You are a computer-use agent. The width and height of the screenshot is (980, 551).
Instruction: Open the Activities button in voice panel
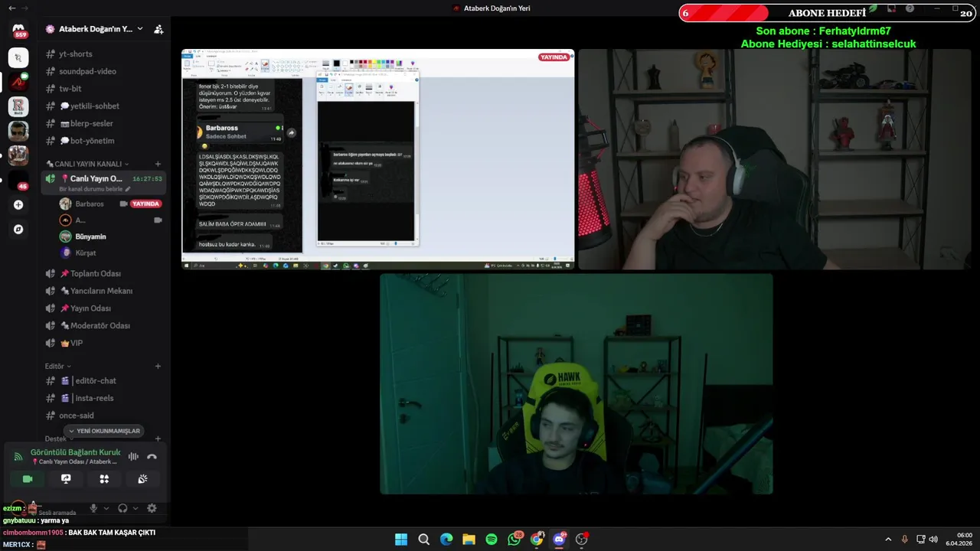(x=104, y=479)
